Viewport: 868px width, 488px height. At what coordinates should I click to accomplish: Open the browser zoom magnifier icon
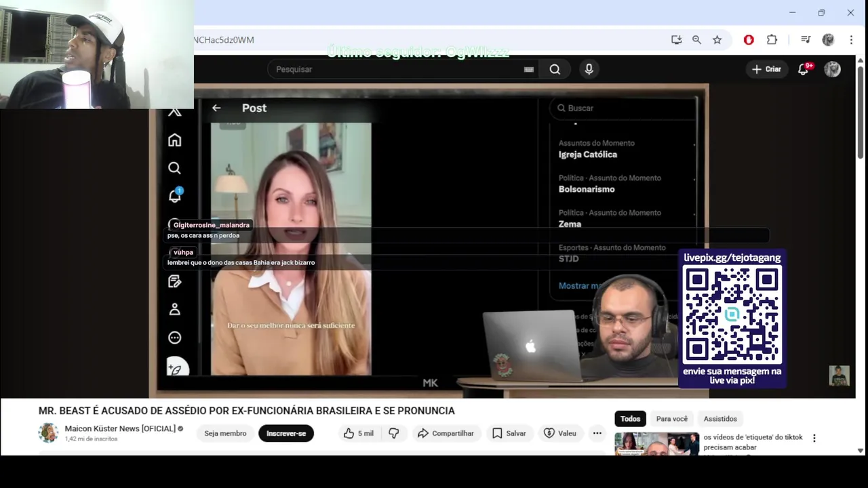[x=696, y=40]
